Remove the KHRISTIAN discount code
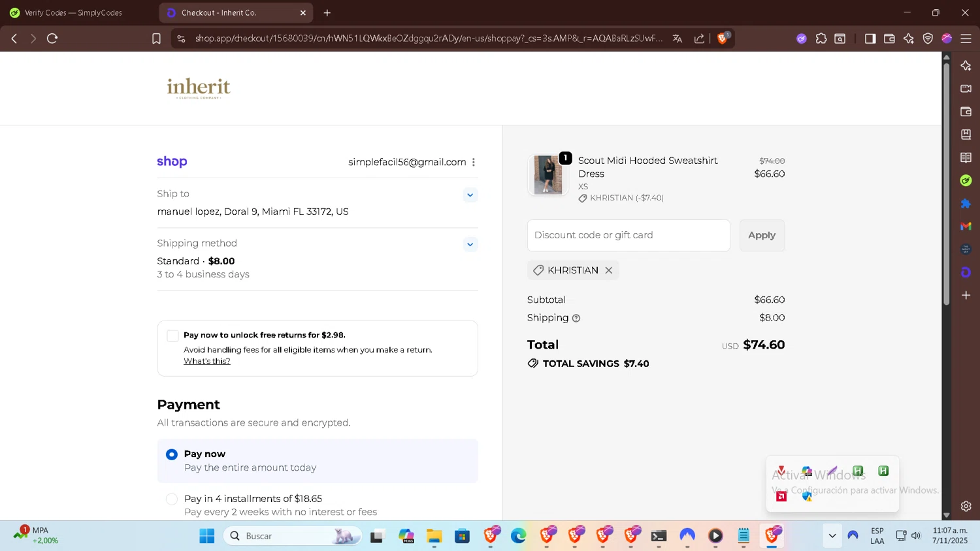 tap(609, 270)
